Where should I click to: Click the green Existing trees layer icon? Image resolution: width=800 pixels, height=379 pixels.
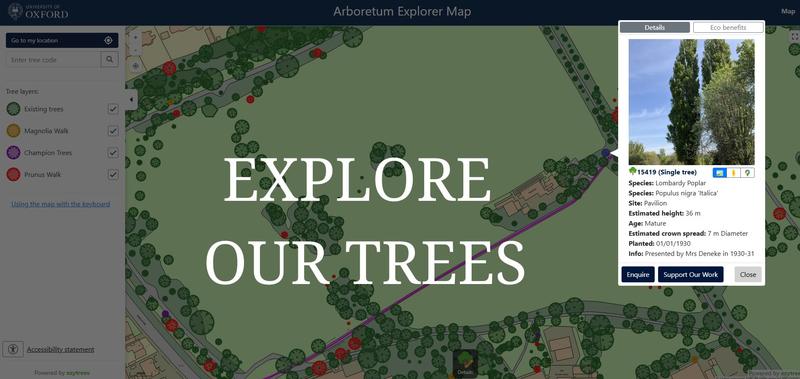pos(14,109)
